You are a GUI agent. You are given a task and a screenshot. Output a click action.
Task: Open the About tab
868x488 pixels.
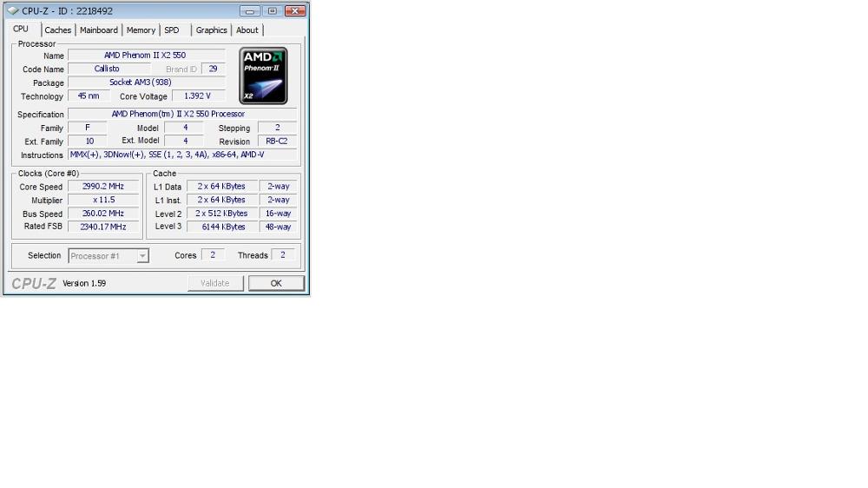(x=247, y=30)
